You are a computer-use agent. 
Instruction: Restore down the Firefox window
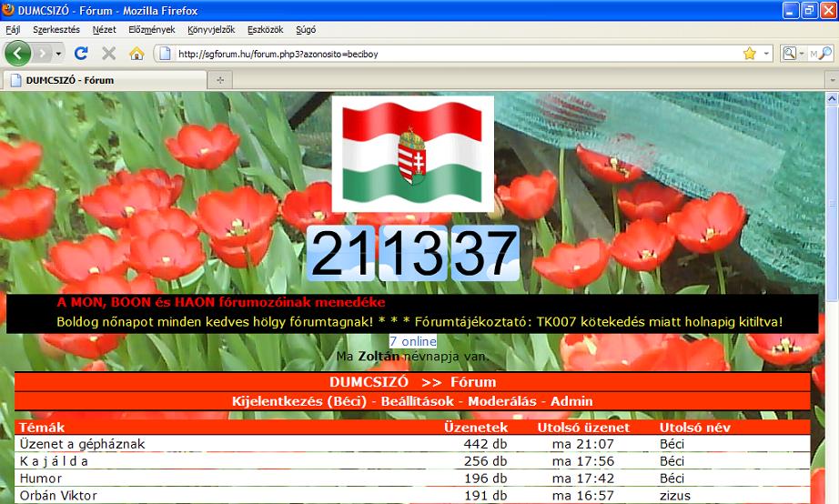click(x=810, y=10)
